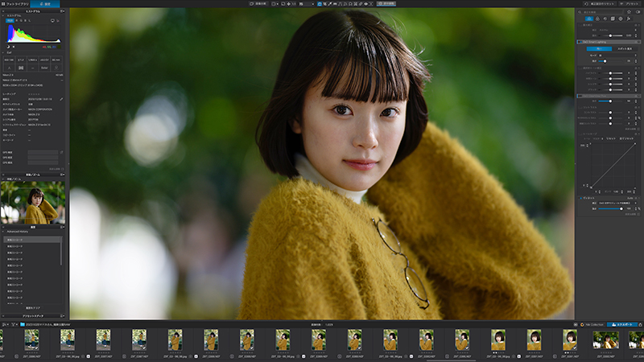The height and width of the screenshot is (362, 644).
Task: Click リセット in tone curve
Action: point(611,138)
